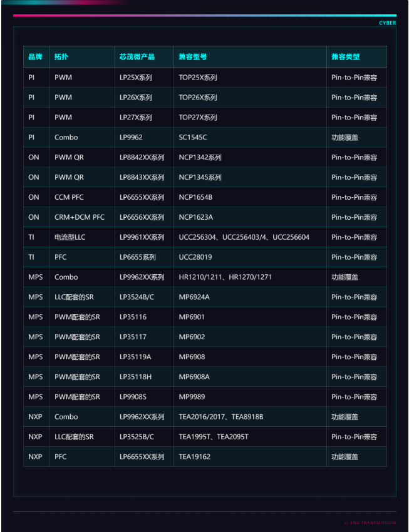
Task: Select the 兼容型号 column header
Action: (192, 57)
